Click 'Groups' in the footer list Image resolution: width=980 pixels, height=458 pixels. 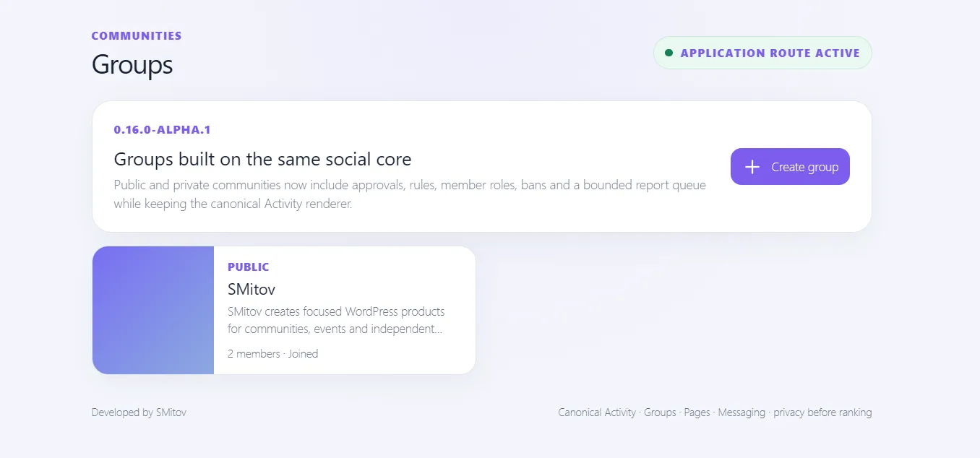pyautogui.click(x=660, y=412)
